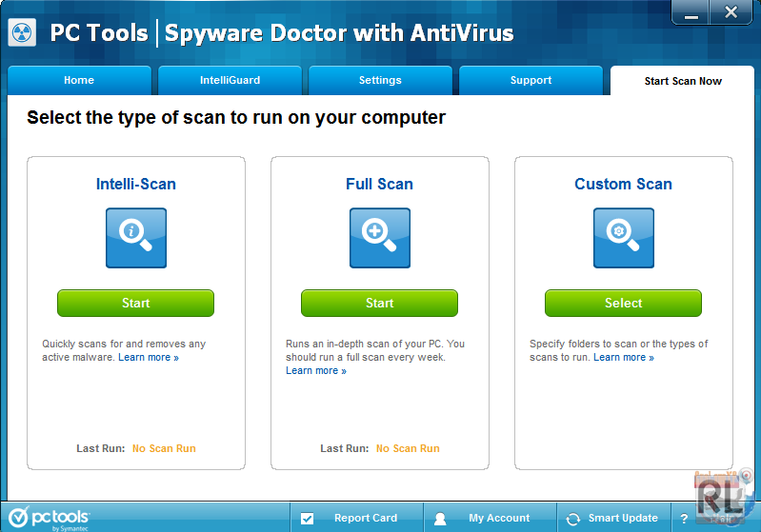Start the Intelli-Scan
761x532 pixels.
click(x=135, y=304)
